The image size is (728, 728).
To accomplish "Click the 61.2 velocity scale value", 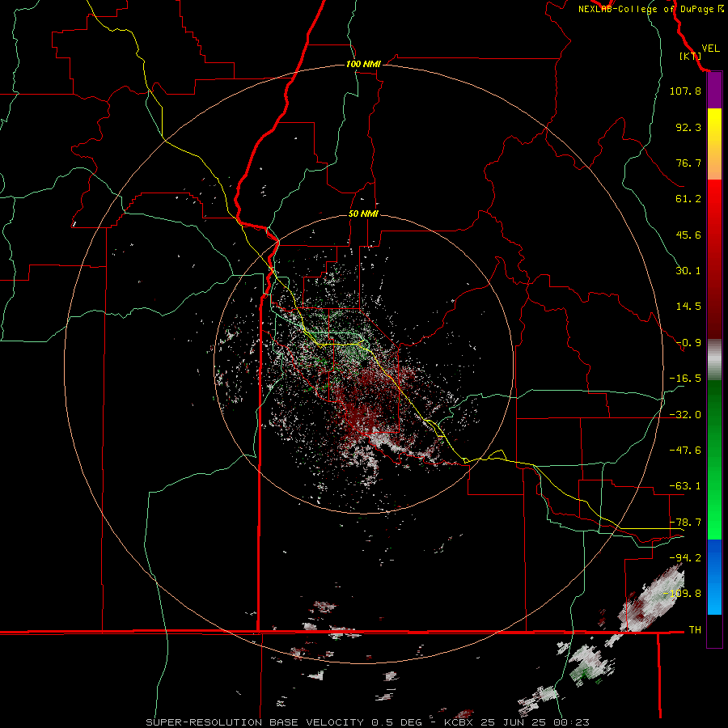I will click(x=688, y=199).
